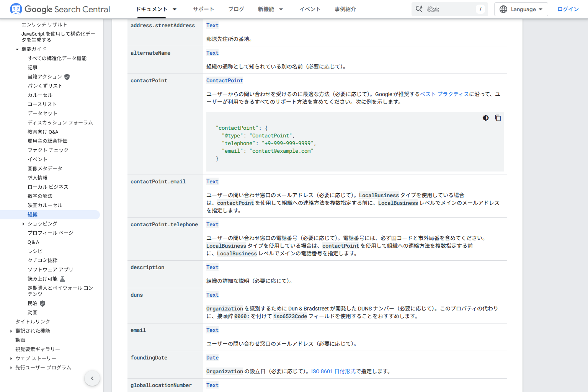
Task: Open the 事例紹介 tab
Action: point(345,9)
